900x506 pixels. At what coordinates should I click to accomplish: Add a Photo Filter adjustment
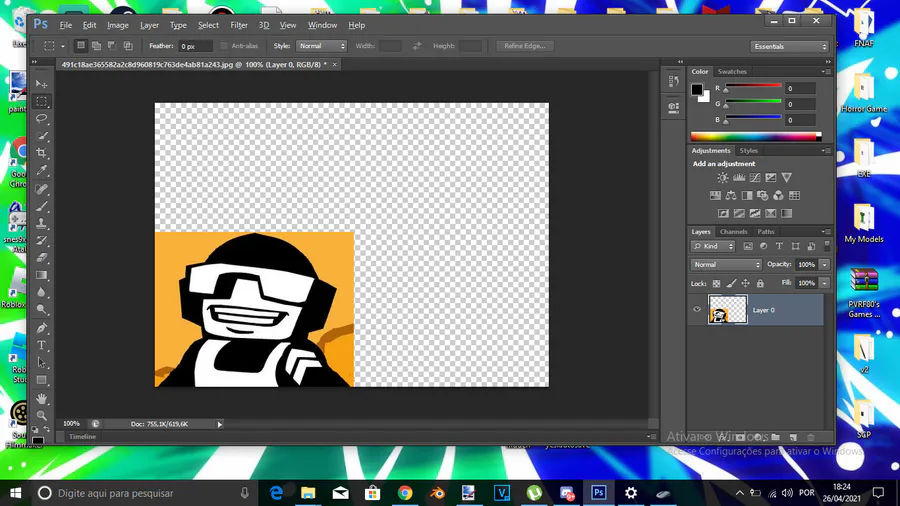(762, 196)
